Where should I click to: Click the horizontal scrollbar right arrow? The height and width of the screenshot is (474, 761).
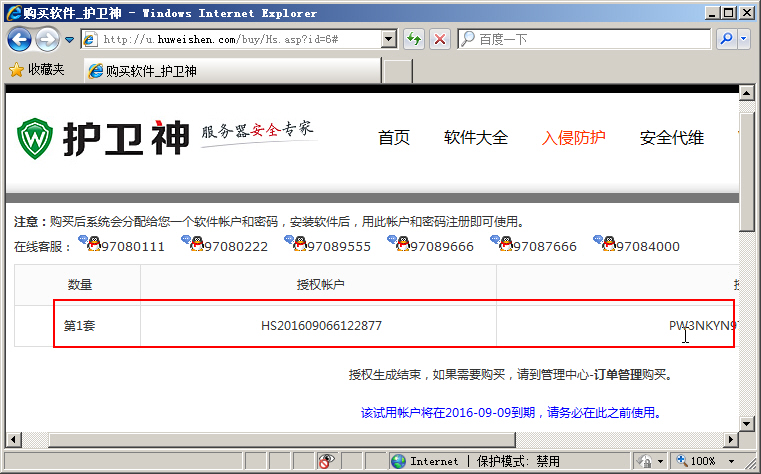[730, 440]
